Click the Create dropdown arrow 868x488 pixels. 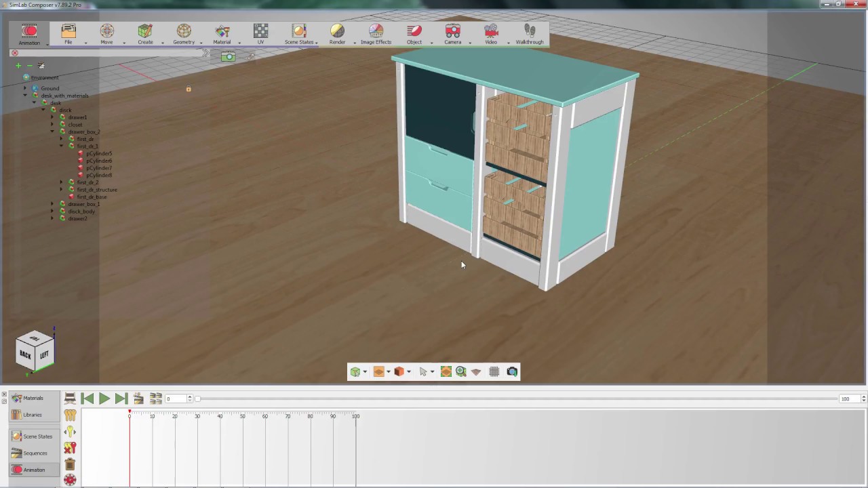point(163,43)
